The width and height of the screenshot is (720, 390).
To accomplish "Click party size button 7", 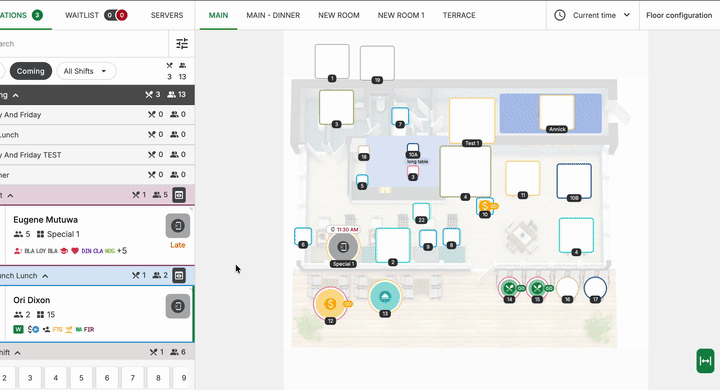I will click(133, 378).
